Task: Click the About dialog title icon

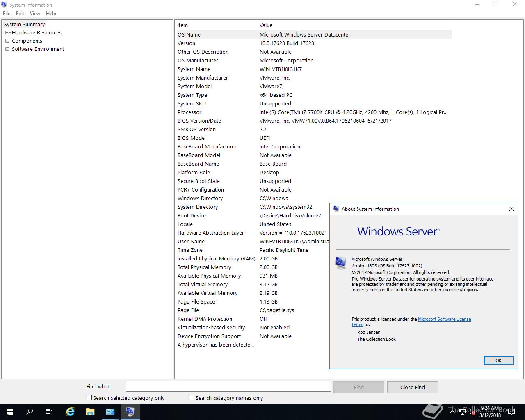Action: tap(336, 209)
